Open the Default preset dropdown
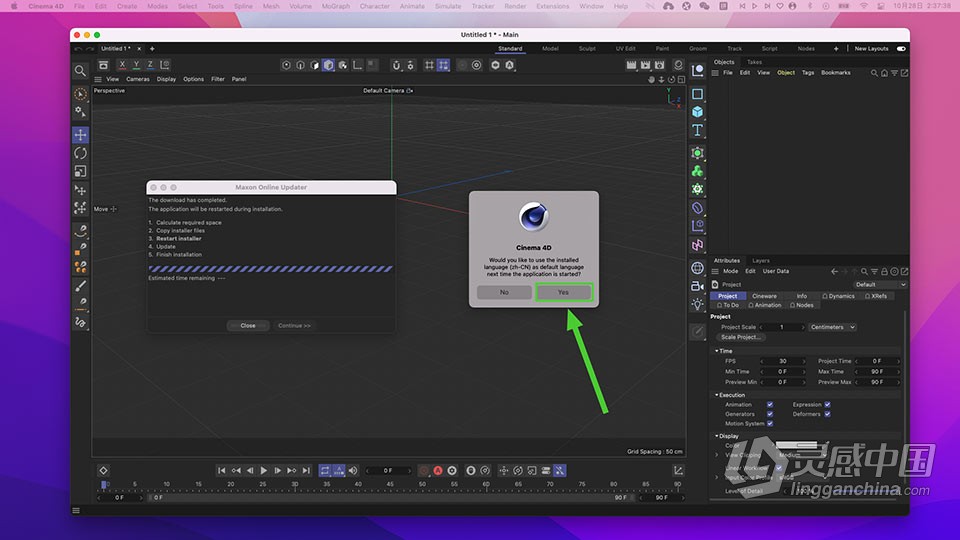 pos(880,285)
